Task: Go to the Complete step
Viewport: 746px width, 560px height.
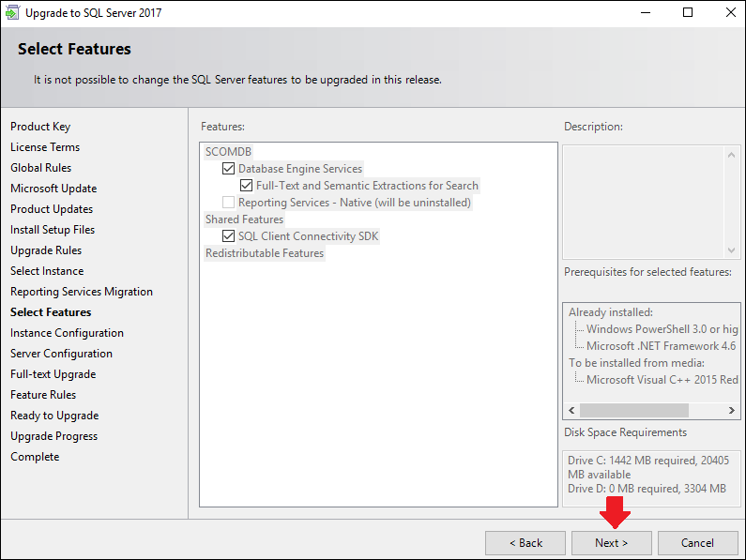Action: pyautogui.click(x=36, y=457)
